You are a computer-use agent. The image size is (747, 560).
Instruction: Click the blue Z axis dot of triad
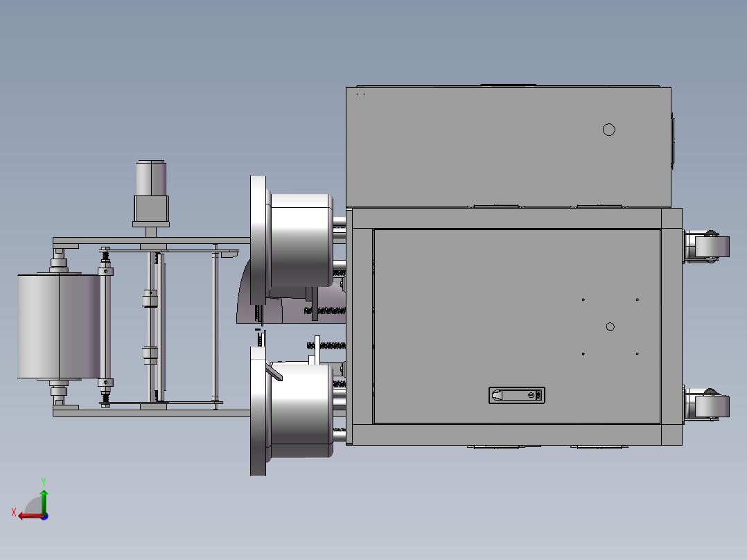pos(45,516)
